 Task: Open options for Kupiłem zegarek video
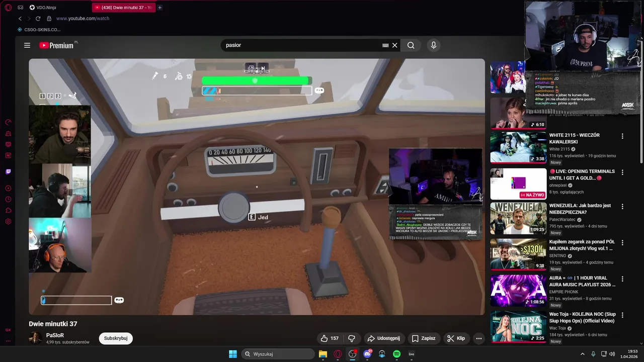pos(622,243)
